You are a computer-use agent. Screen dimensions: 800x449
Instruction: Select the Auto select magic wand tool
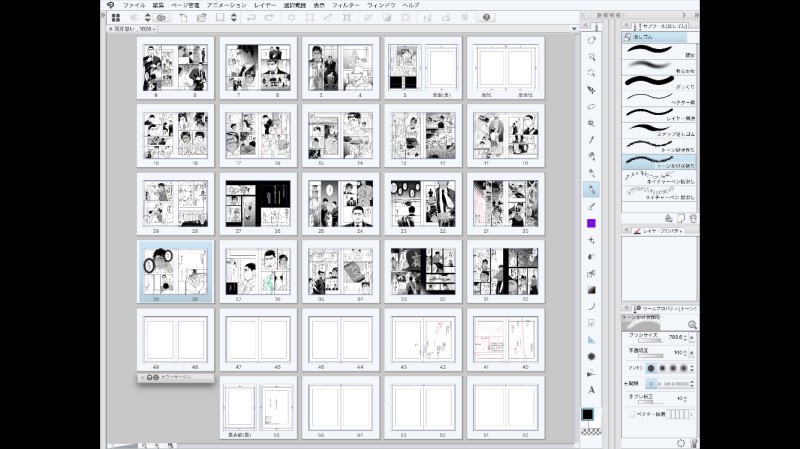pos(591,123)
